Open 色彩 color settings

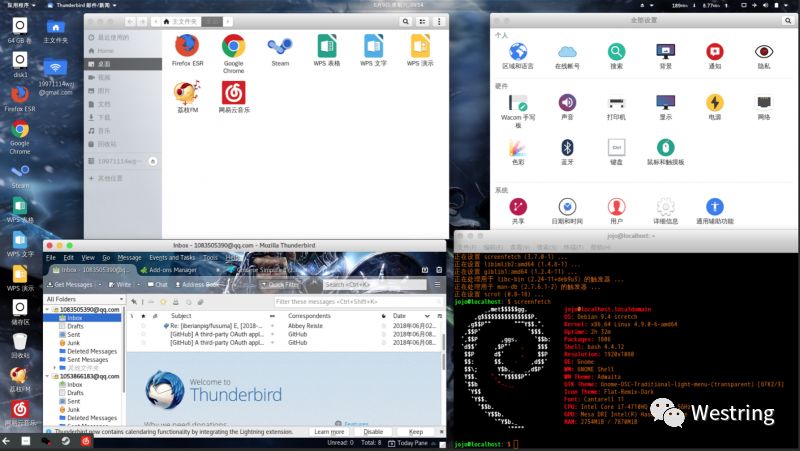[x=518, y=152]
